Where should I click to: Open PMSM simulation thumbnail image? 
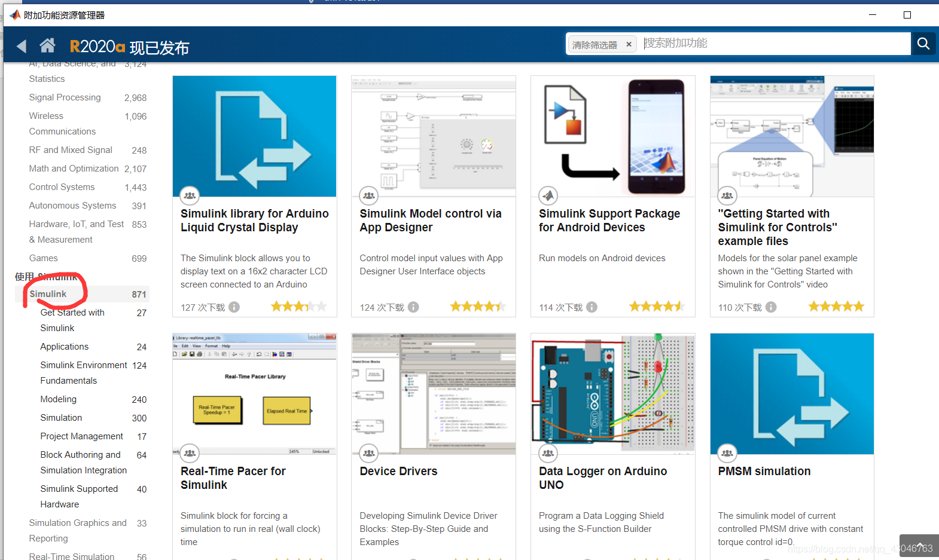tap(792, 394)
